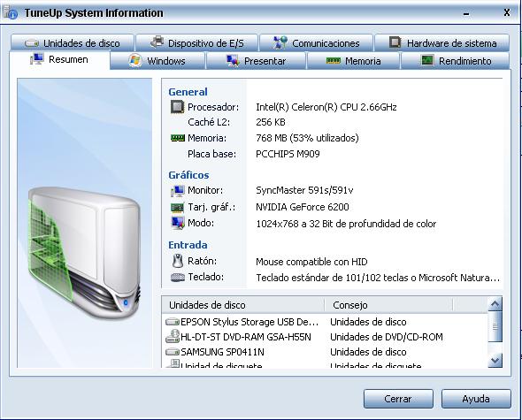Click the memory stick icon on Memoria tab
Screen dimensions: 522x420
(333, 61)
